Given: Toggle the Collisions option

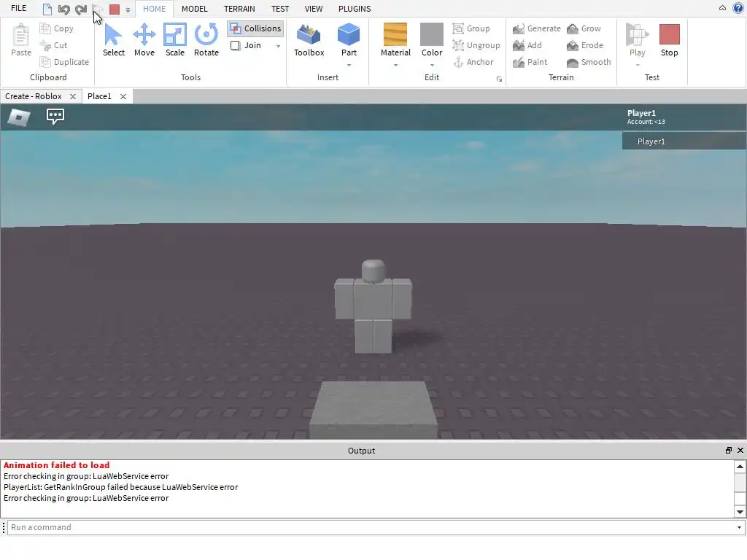Looking at the screenshot, I should 255,28.
